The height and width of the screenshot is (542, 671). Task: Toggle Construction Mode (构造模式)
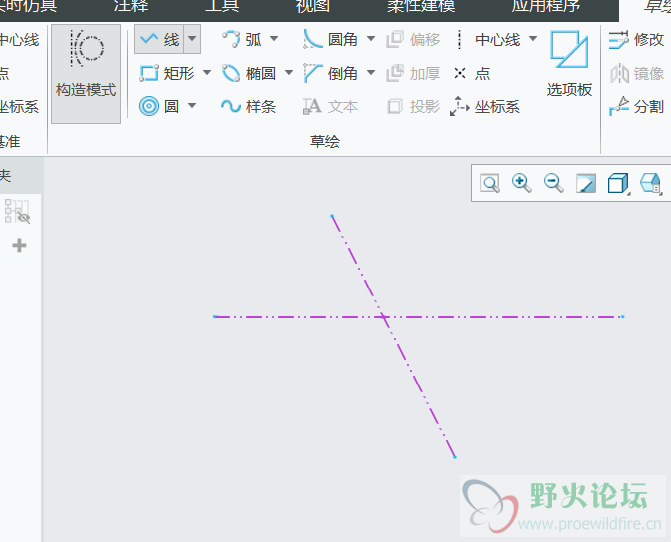[x=86, y=74]
